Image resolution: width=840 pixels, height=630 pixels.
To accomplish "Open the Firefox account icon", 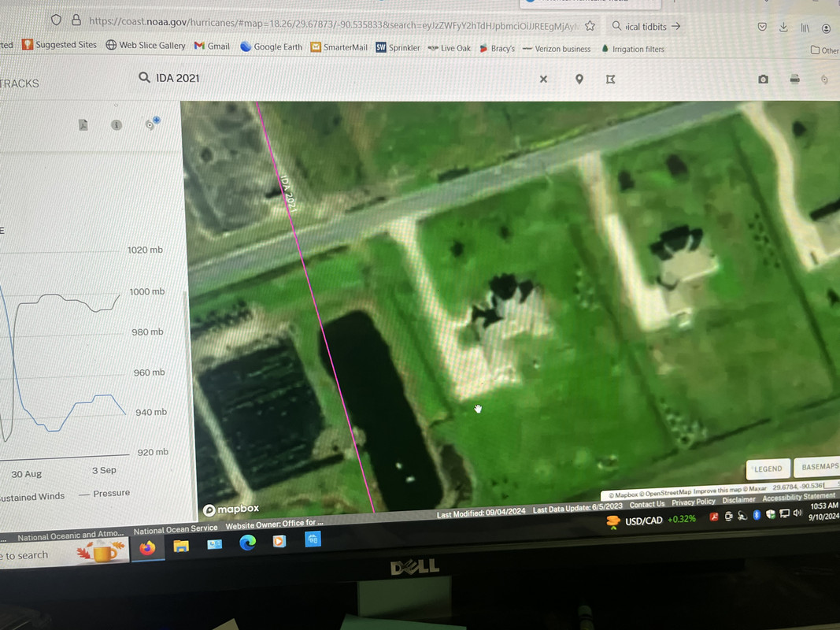I will point(827,28).
